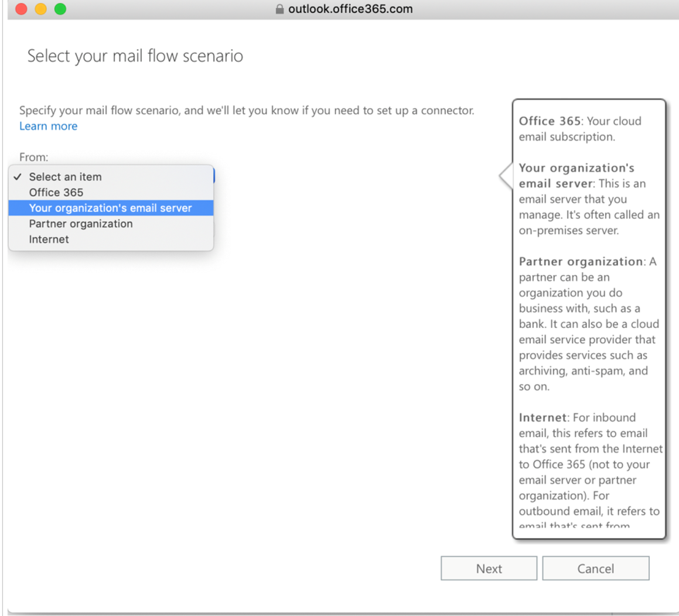Image resolution: width=679 pixels, height=616 pixels.
Task: Close the window with the red button
Action: click(x=21, y=9)
